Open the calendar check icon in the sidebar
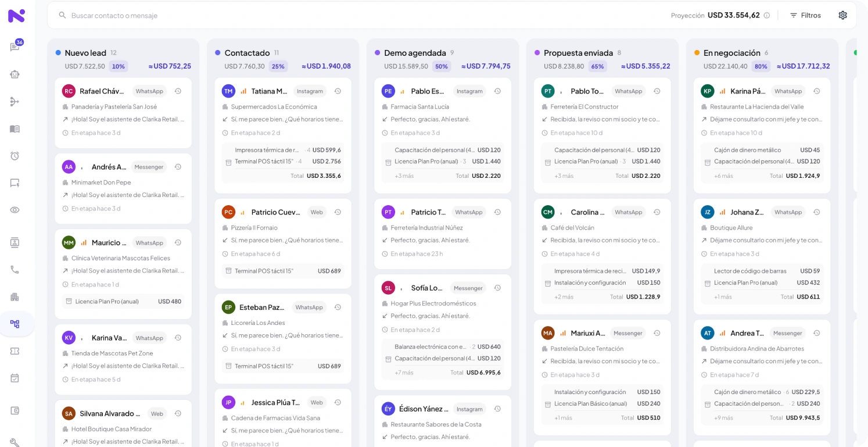This screenshot has width=868, height=447. point(15,378)
